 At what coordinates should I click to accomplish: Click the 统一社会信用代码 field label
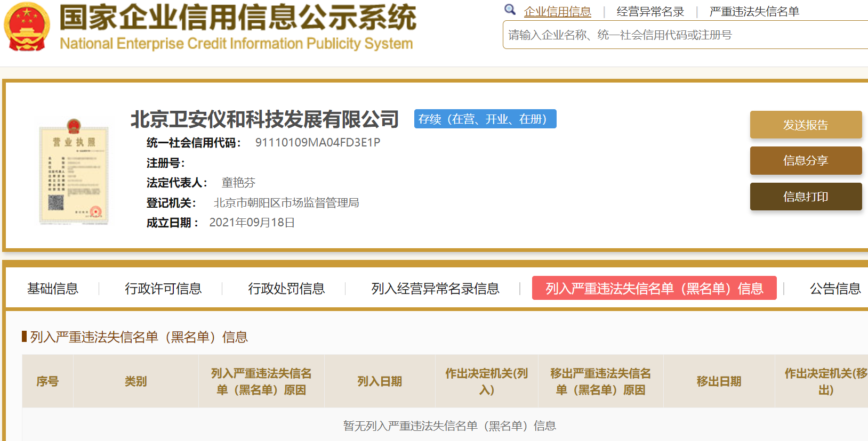[x=194, y=143]
